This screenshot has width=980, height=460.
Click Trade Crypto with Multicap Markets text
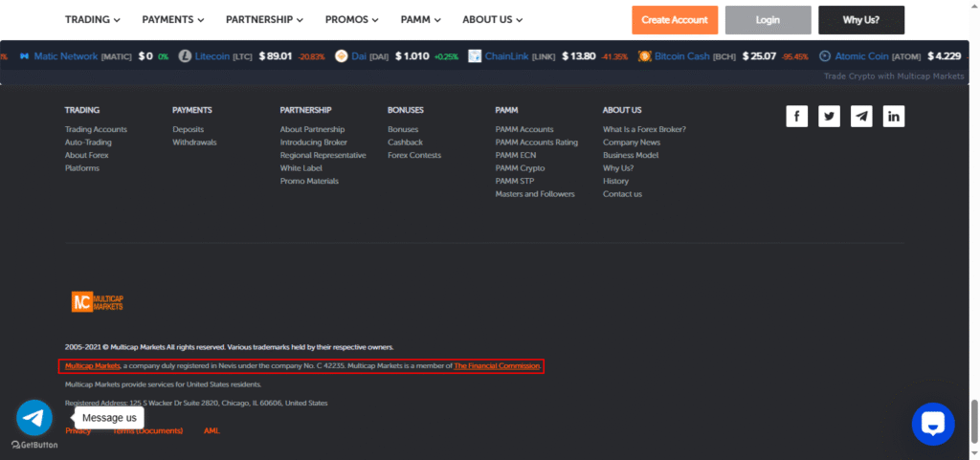(894, 77)
